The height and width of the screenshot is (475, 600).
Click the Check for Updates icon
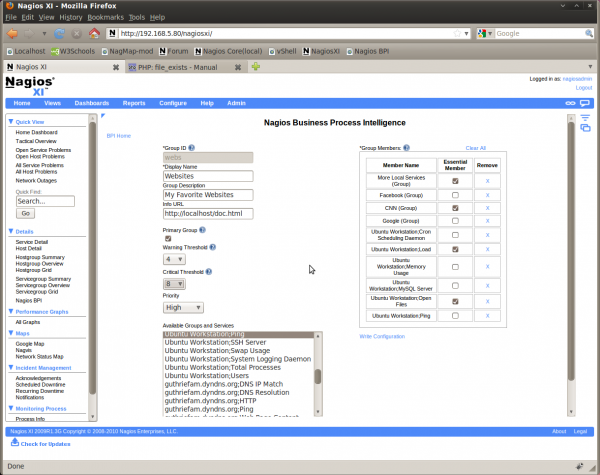14,442
